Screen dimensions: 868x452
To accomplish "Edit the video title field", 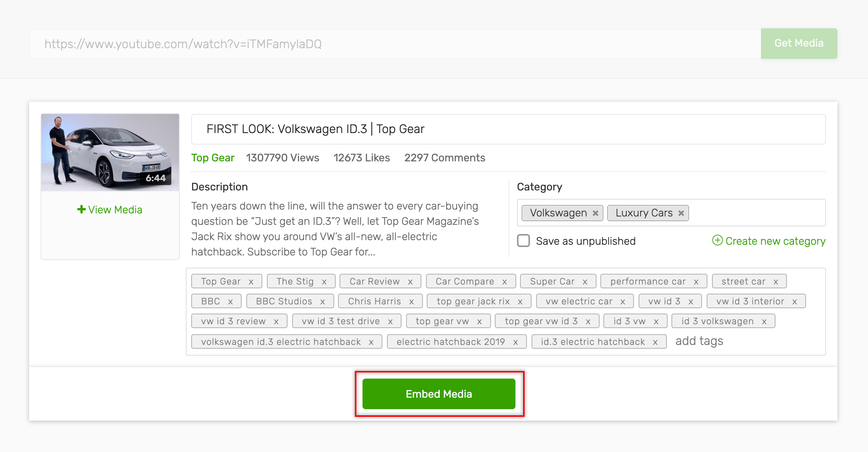I will [x=508, y=129].
